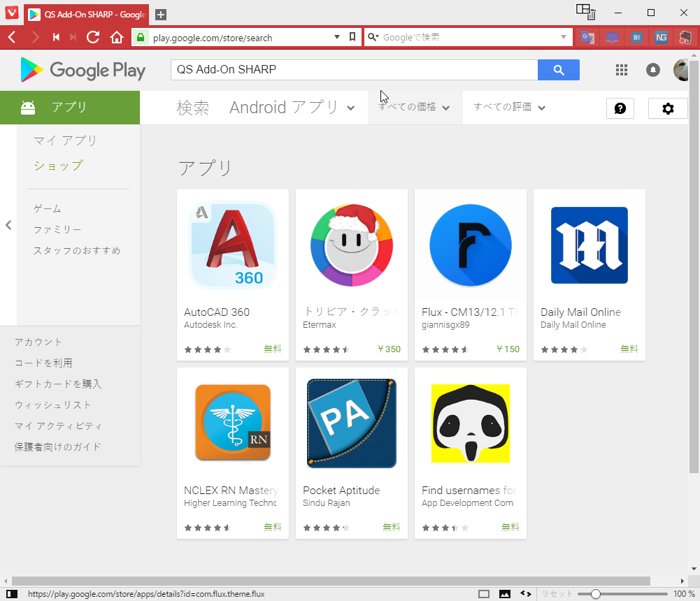This screenshot has width=700, height=601.
Task: Open page actions code icon in status bar
Action: tap(526, 594)
